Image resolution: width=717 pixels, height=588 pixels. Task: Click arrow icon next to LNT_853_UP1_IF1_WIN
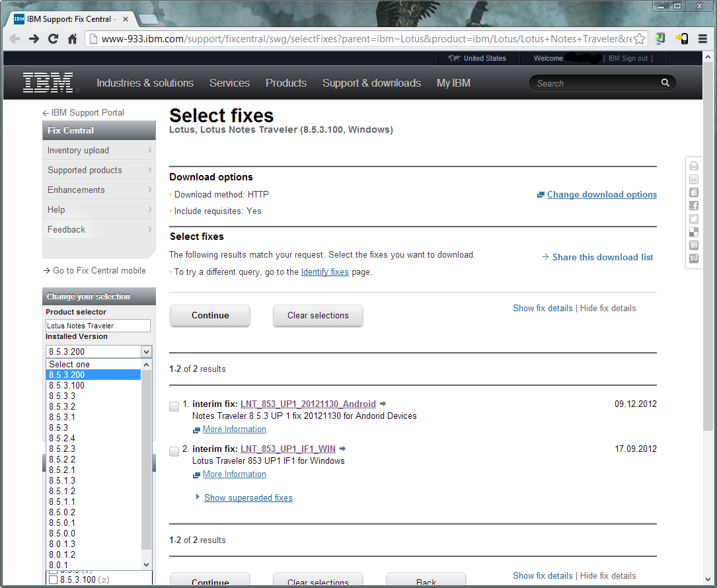pos(343,449)
